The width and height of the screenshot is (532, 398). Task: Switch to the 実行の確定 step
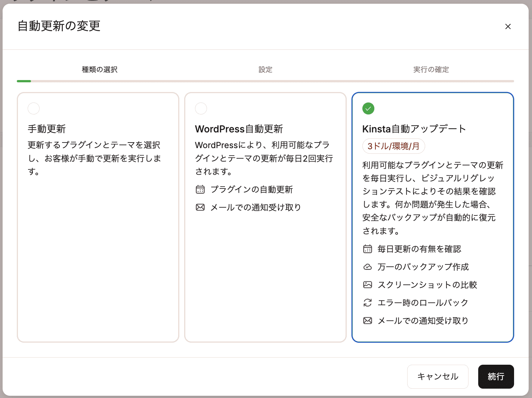tap(431, 70)
